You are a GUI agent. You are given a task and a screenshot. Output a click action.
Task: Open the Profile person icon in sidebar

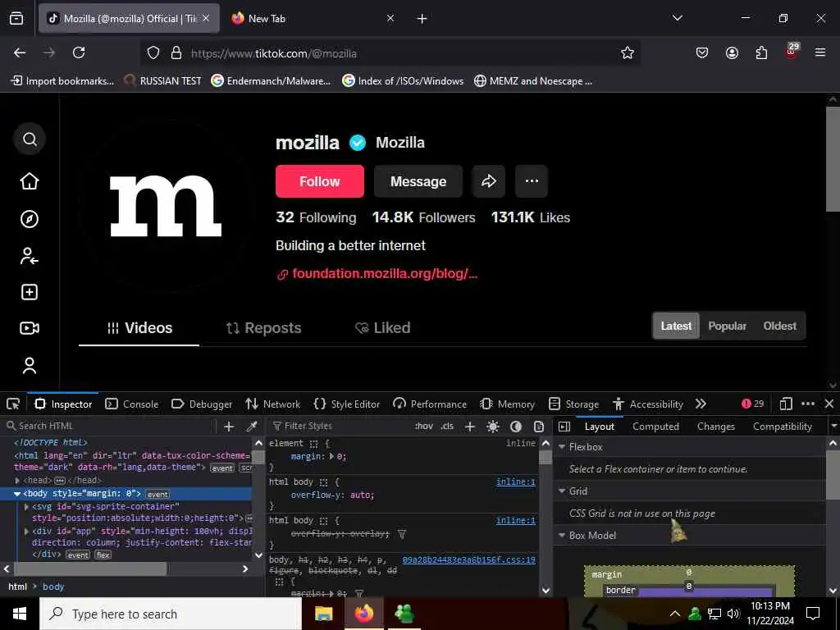[30, 366]
